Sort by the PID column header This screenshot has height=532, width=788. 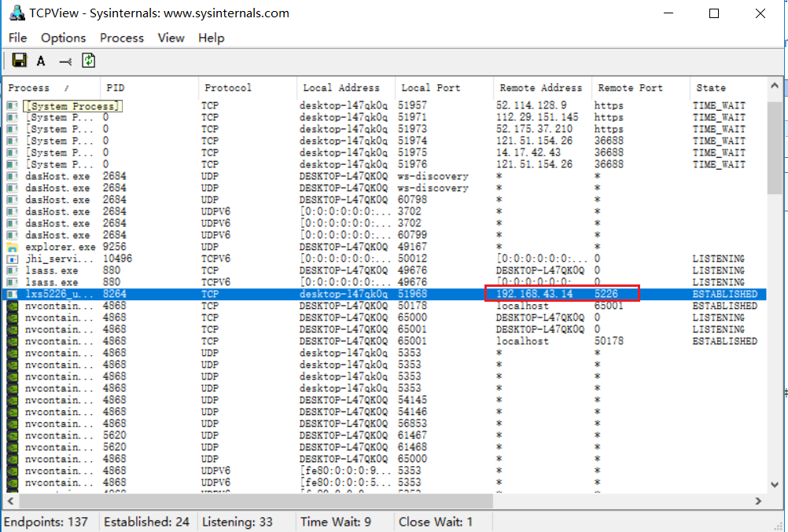coord(149,88)
